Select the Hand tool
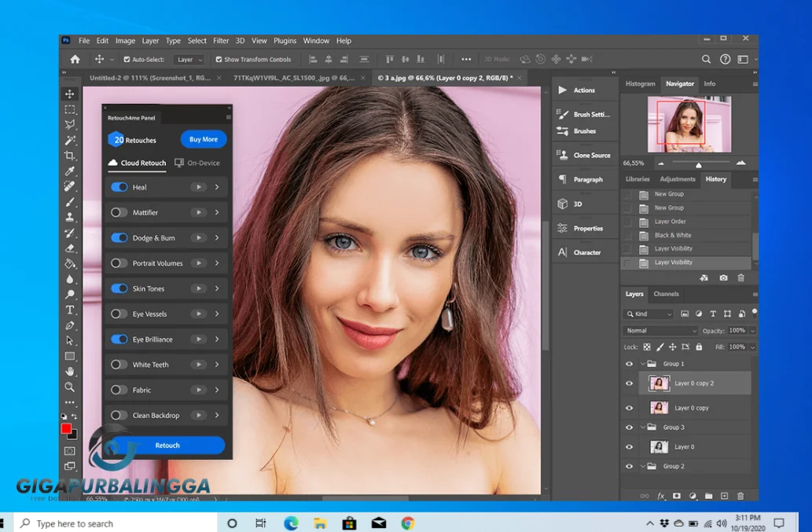 [69, 372]
